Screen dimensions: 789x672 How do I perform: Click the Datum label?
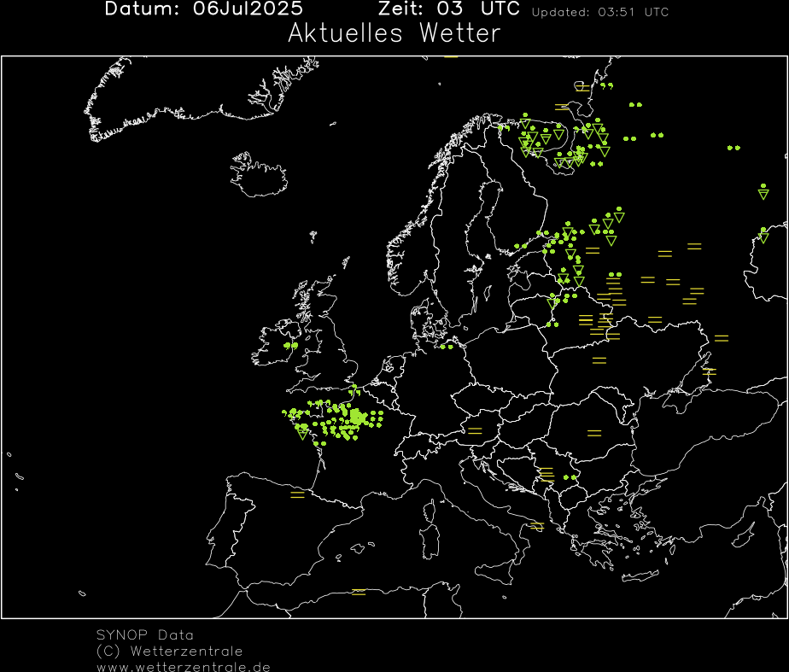[142, 9]
